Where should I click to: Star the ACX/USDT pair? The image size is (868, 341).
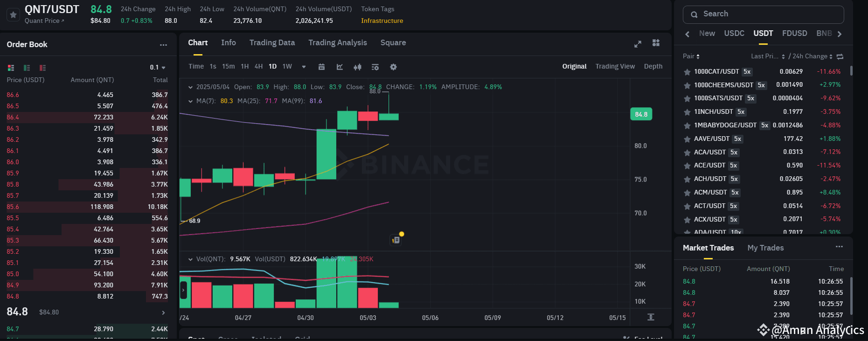[687, 220]
